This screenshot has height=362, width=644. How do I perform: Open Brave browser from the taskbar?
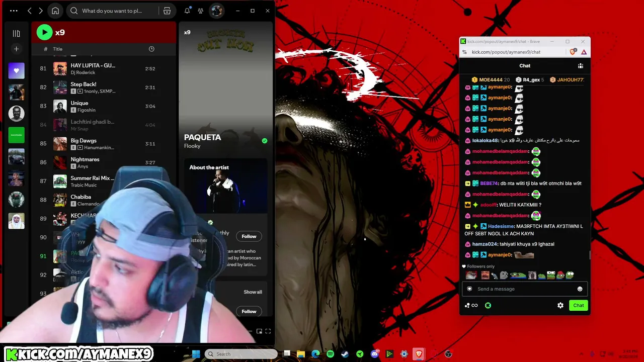click(419, 354)
